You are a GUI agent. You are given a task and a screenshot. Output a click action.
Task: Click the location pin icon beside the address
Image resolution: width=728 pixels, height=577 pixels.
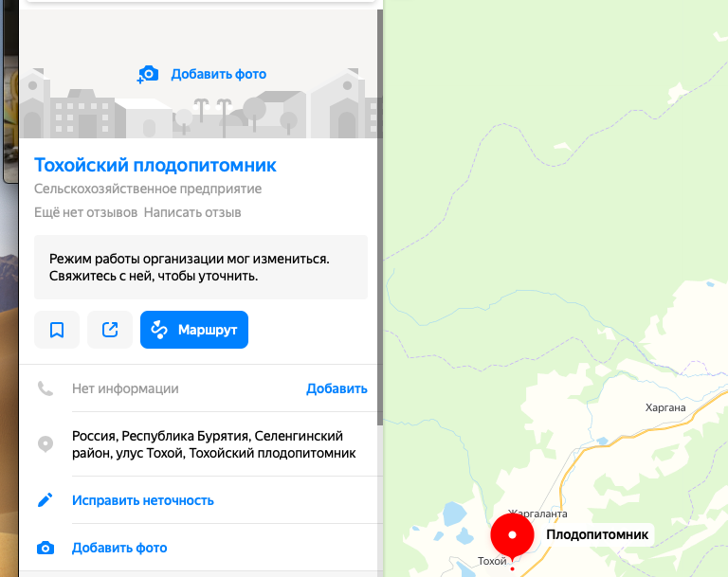45,444
